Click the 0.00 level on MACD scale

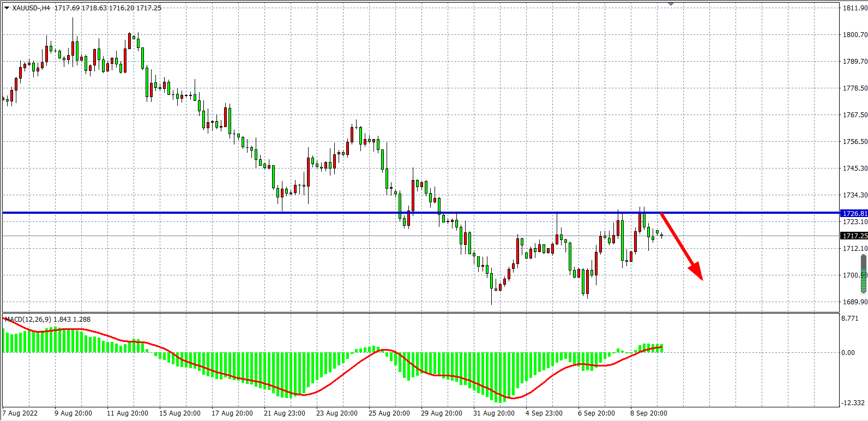[x=848, y=353]
